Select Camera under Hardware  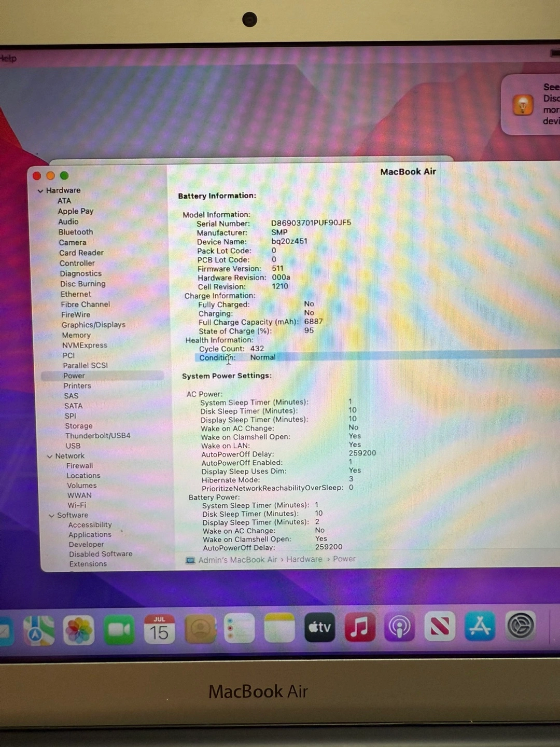pyautogui.click(x=73, y=242)
